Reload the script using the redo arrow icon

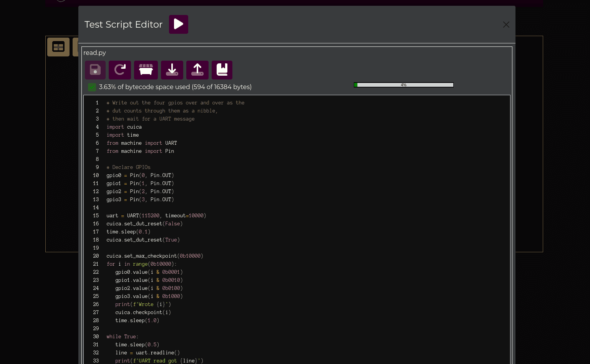coord(120,70)
